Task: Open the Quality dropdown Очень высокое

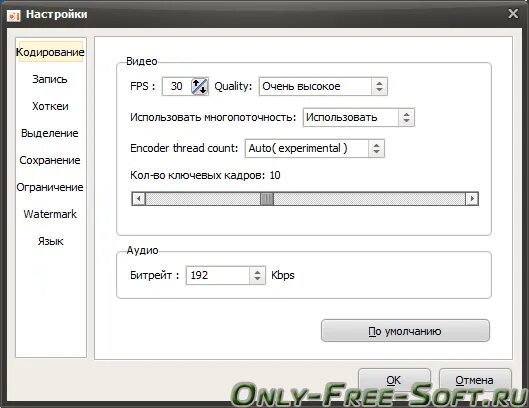Action: (323, 86)
